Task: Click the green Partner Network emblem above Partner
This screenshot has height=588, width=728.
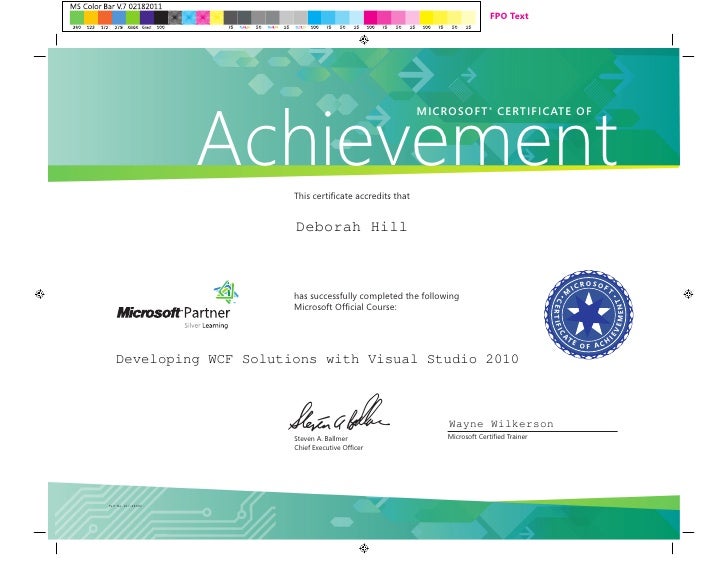Action: coord(226,292)
